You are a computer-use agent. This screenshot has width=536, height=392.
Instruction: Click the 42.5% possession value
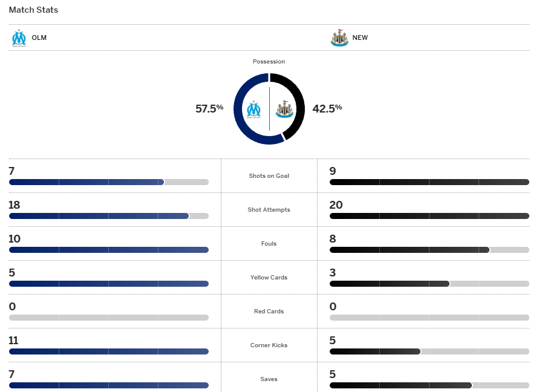[x=327, y=108]
